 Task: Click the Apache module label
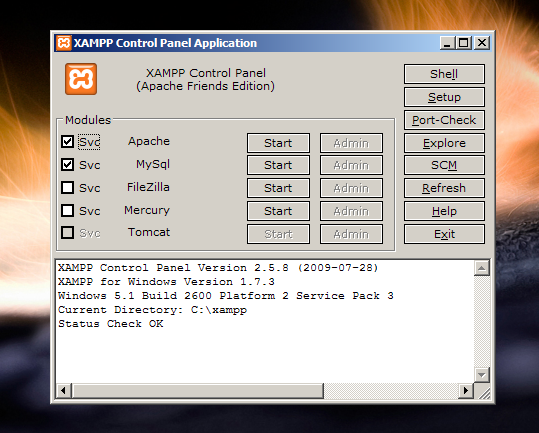tap(149, 141)
